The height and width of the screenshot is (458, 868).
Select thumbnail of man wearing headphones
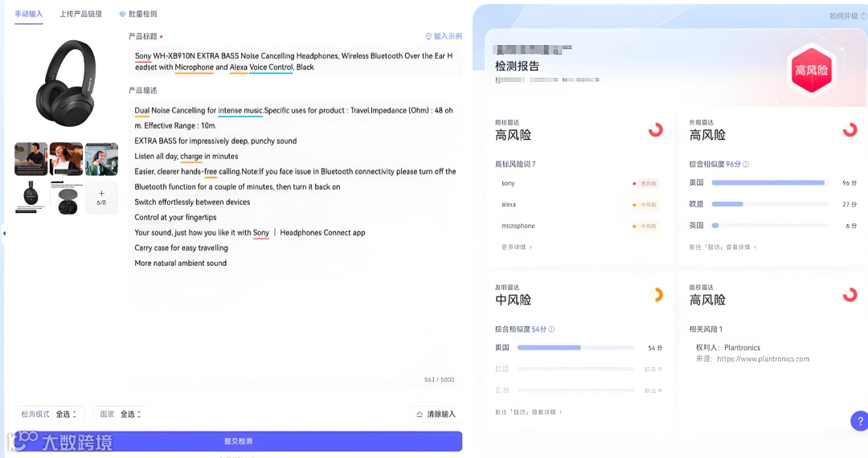tap(31, 159)
